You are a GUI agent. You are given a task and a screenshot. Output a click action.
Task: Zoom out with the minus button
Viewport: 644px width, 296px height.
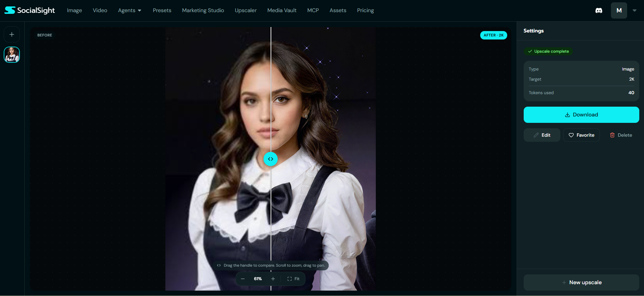243,279
